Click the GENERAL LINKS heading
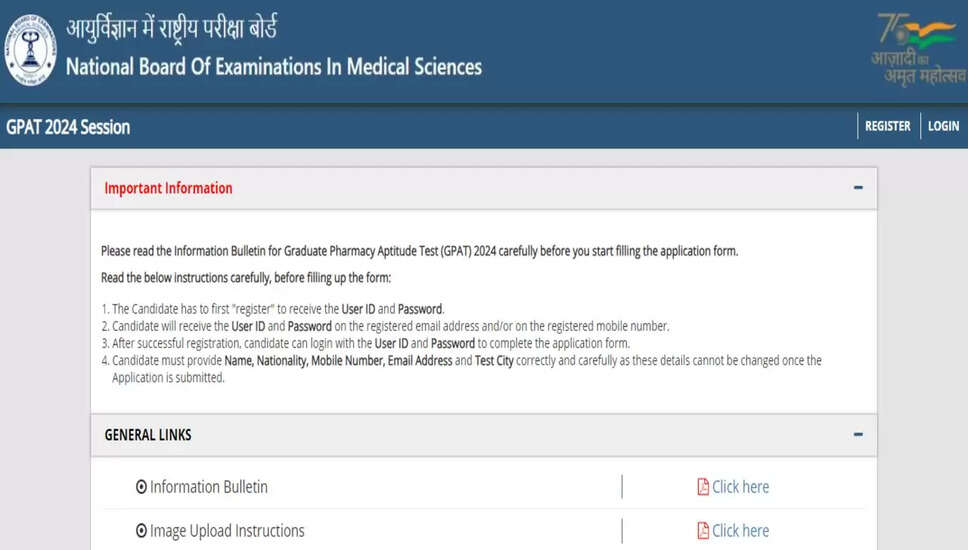Screen dimensions: 968x550 (x=148, y=435)
